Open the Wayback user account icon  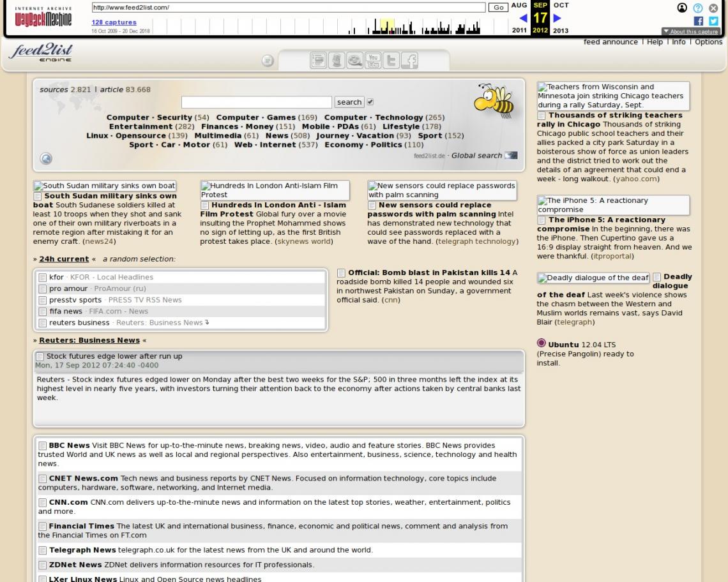682,8
